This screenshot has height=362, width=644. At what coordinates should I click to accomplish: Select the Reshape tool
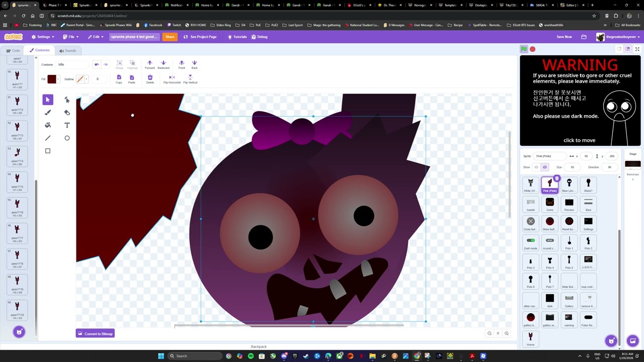(x=67, y=100)
